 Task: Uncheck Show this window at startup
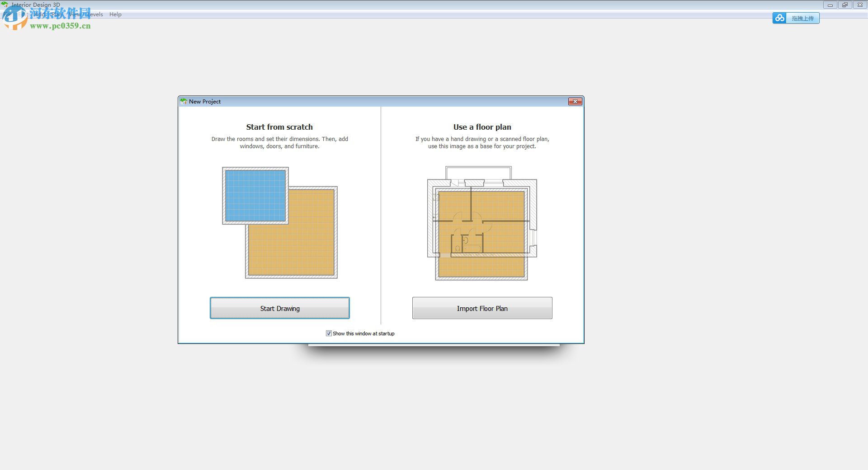[329, 334]
